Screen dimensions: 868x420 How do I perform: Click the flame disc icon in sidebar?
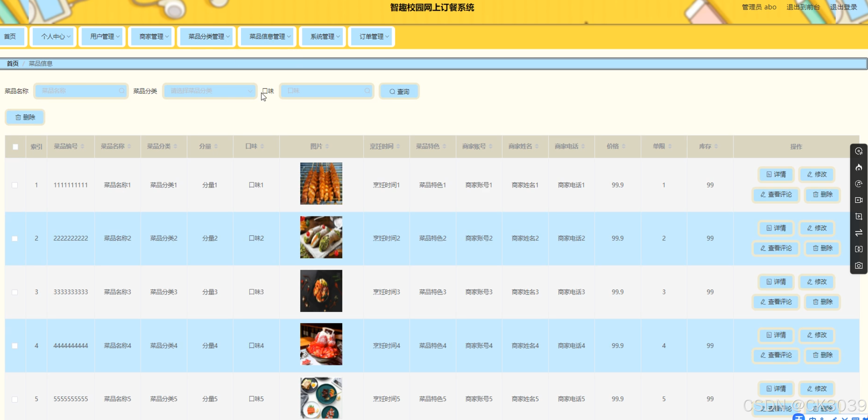pyautogui.click(x=859, y=167)
